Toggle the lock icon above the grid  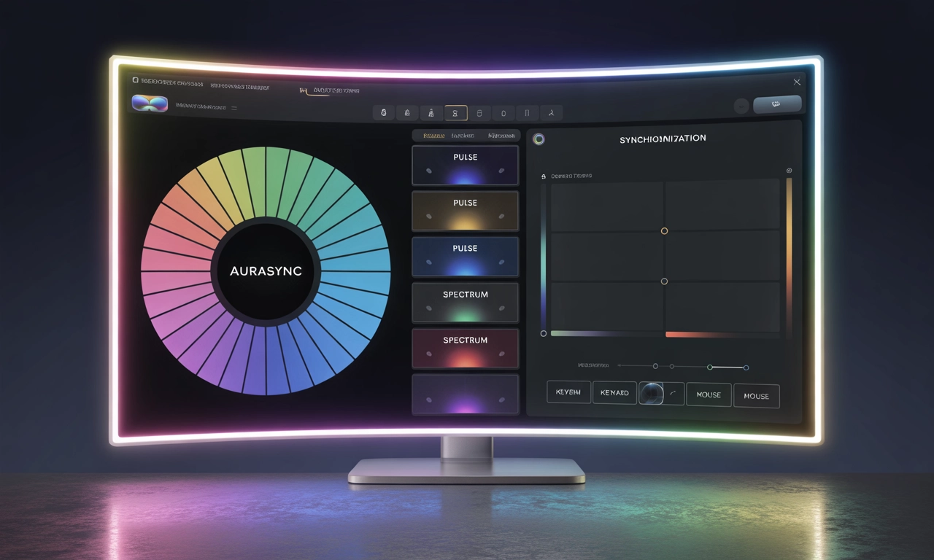543,176
